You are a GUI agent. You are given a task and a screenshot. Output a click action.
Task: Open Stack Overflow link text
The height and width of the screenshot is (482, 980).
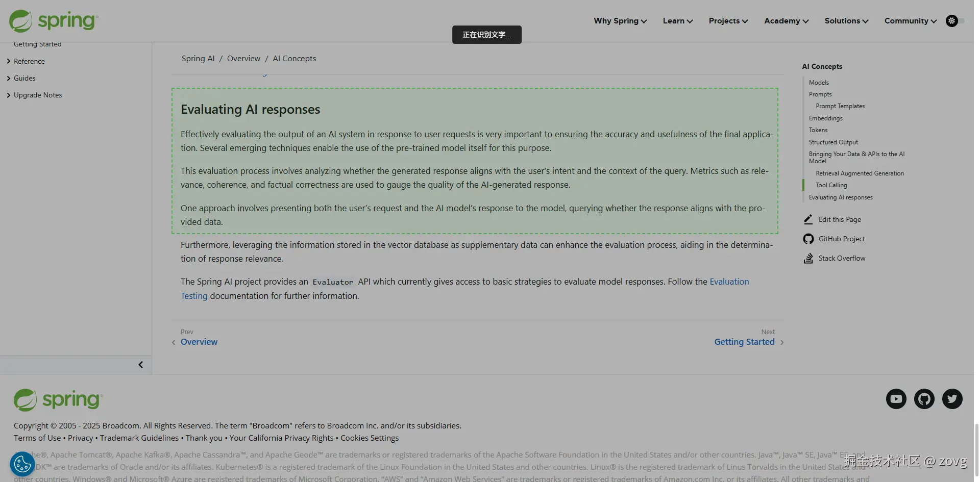842,258
